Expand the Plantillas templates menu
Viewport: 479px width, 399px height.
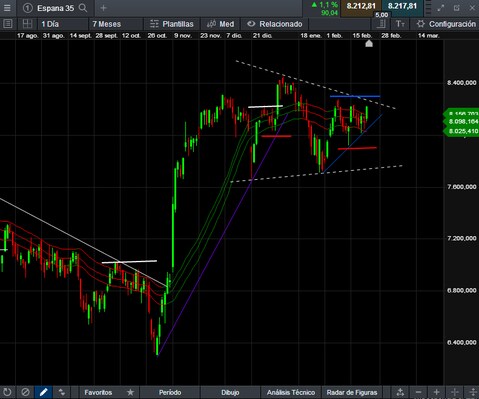click(172, 24)
